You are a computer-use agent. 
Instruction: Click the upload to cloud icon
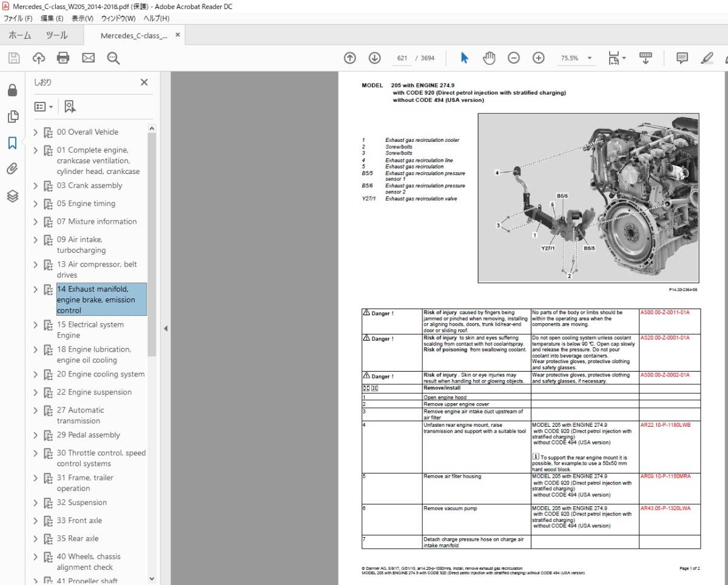click(39, 58)
